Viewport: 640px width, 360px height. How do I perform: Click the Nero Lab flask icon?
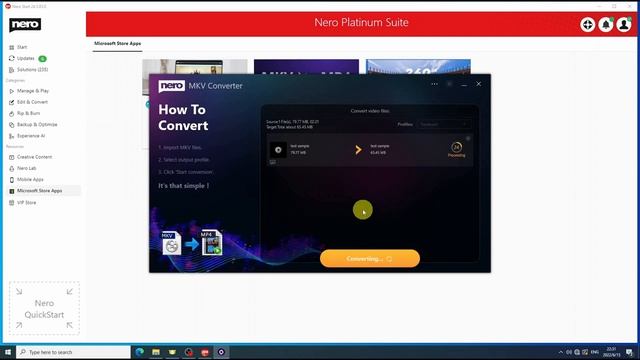coord(11,168)
